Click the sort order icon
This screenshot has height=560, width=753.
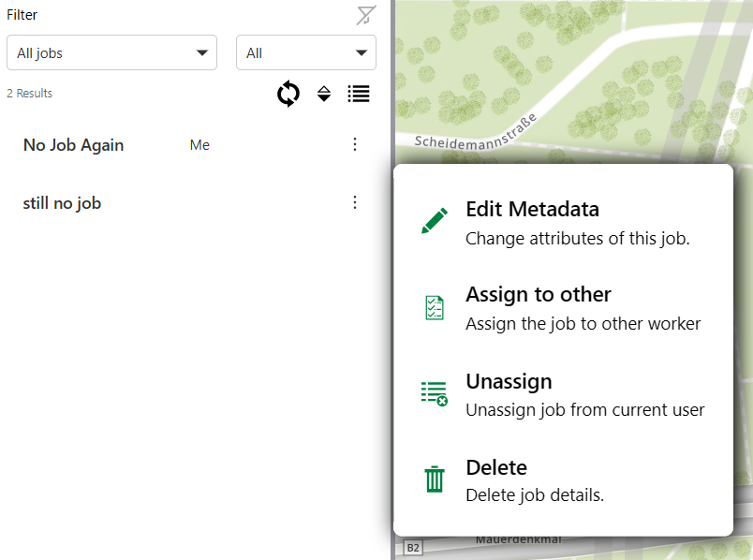(x=323, y=94)
